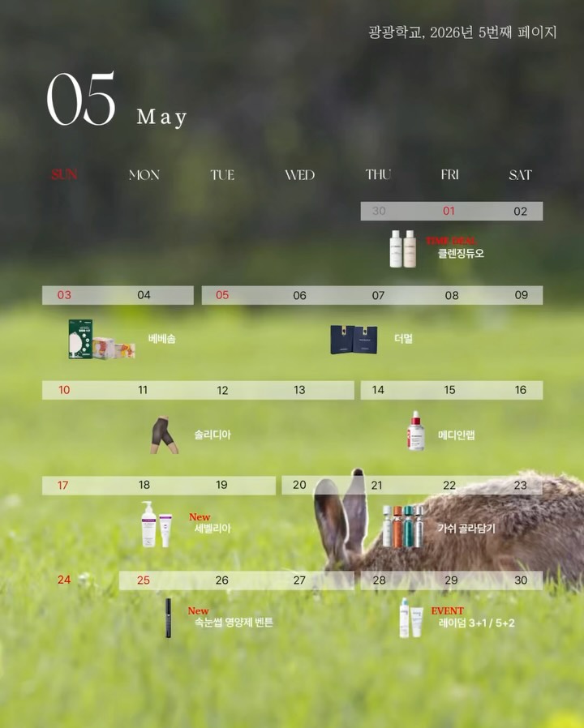Viewport: 584px width, 728px height.
Task: Click the 가쉬 골라담기 four-bottle image
Action: [x=402, y=525]
